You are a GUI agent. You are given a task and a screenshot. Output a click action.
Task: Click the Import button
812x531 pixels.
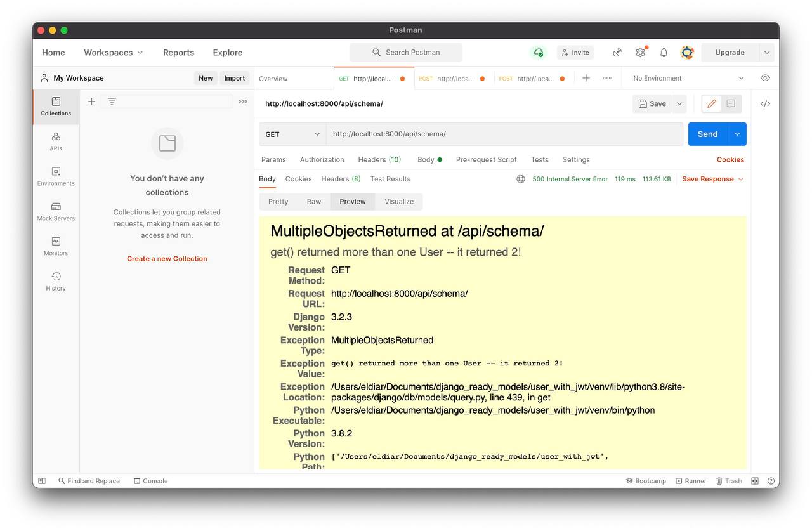pos(235,78)
